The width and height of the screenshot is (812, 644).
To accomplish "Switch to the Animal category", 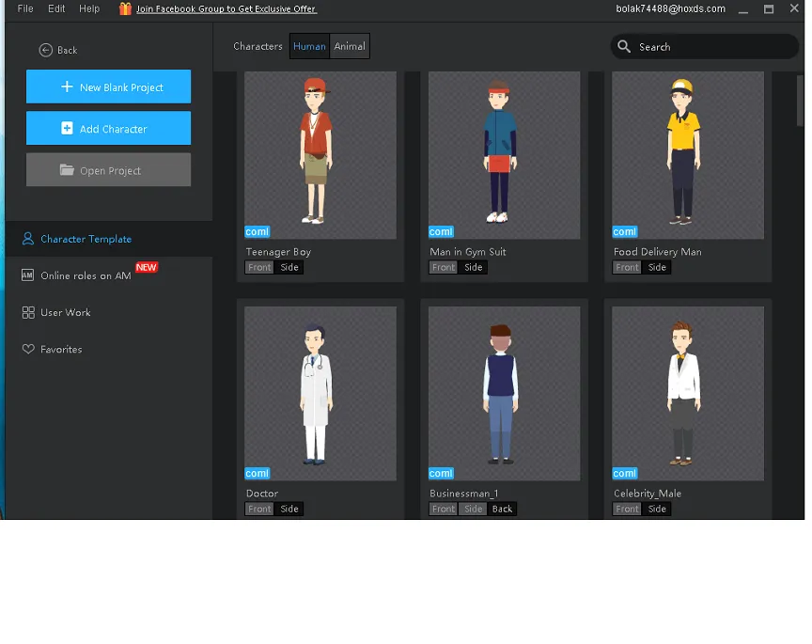I will pyautogui.click(x=350, y=46).
